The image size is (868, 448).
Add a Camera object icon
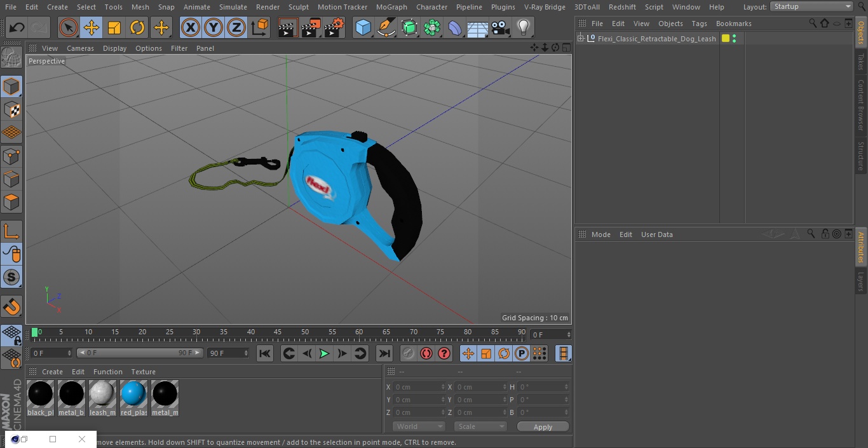pyautogui.click(x=500, y=27)
